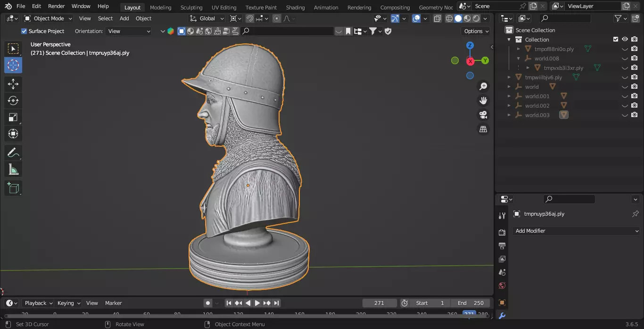Select the Select Box tool

[13, 49]
